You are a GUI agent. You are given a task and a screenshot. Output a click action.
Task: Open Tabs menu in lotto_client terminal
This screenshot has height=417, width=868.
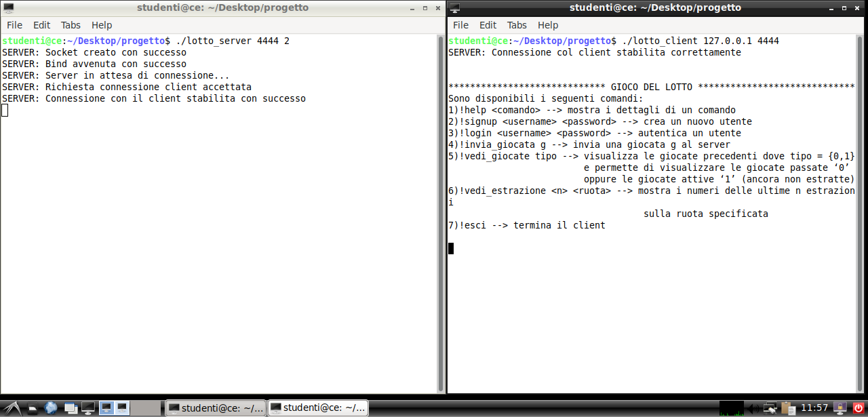pos(517,25)
